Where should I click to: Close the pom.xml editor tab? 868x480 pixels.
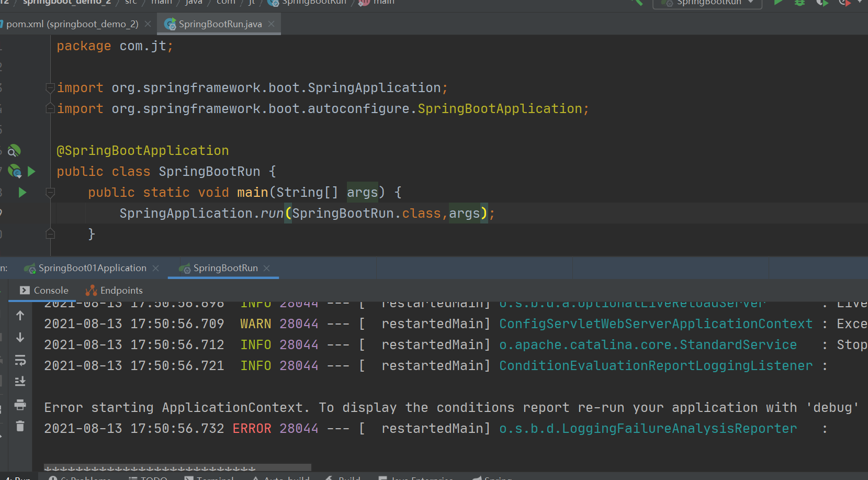[148, 24]
